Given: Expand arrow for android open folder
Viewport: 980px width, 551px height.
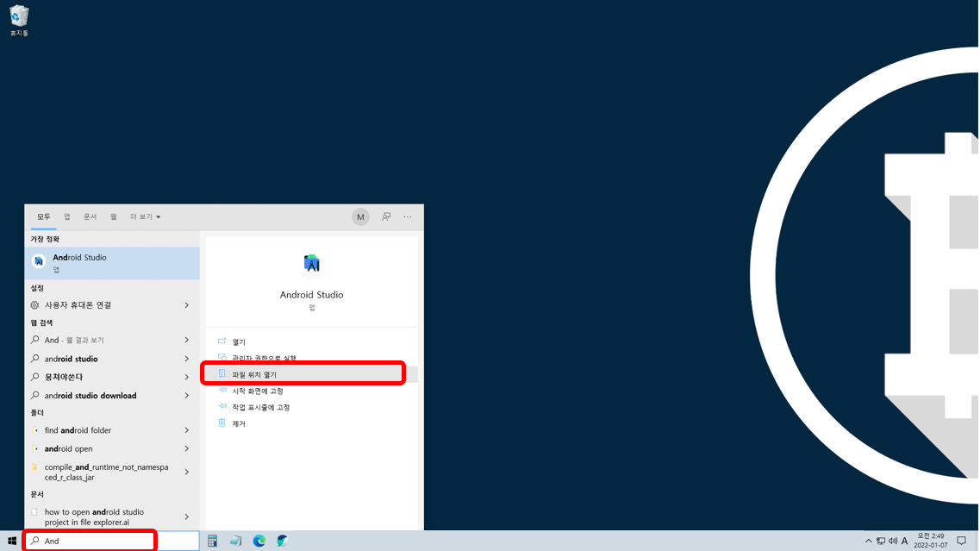Looking at the screenshot, I should [x=186, y=449].
